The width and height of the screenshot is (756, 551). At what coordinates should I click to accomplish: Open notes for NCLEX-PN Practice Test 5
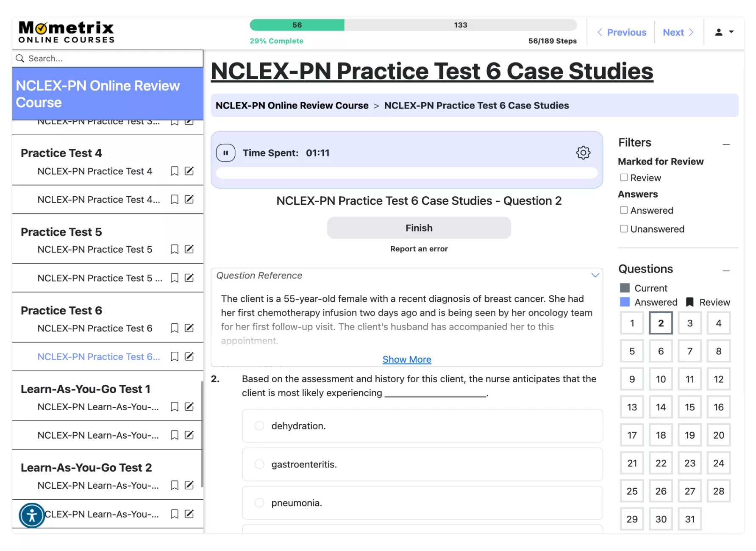point(189,249)
